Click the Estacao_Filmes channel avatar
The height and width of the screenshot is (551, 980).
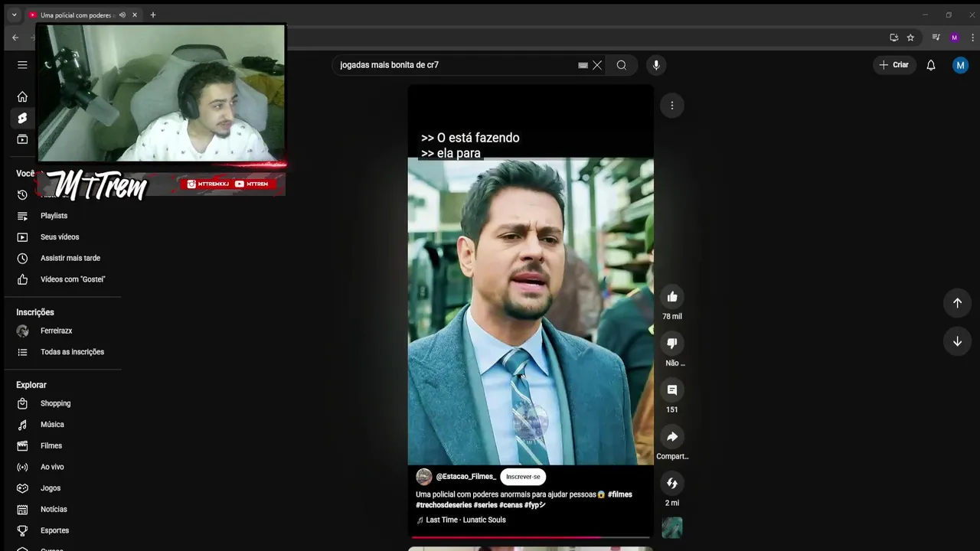point(424,477)
